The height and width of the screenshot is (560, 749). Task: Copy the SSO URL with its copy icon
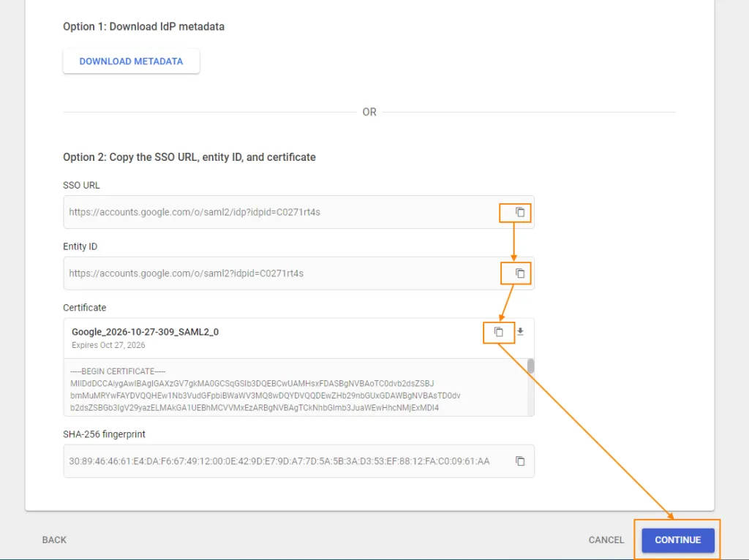pos(520,212)
